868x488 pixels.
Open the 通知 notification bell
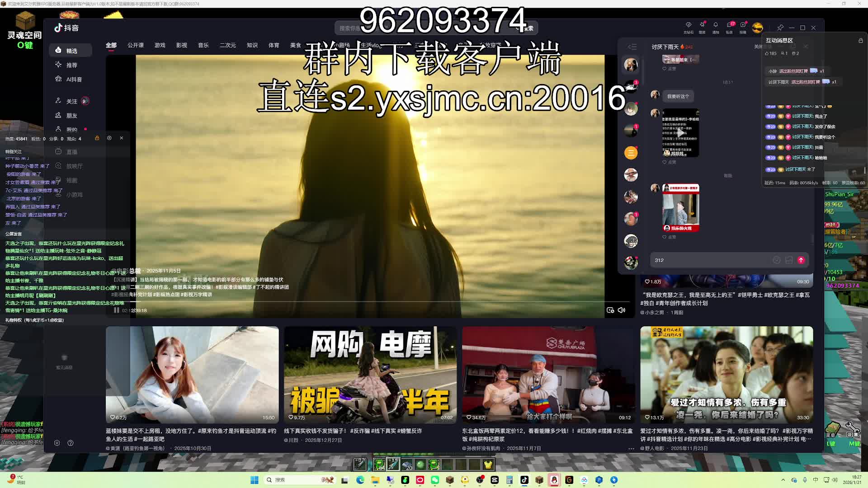(x=716, y=25)
